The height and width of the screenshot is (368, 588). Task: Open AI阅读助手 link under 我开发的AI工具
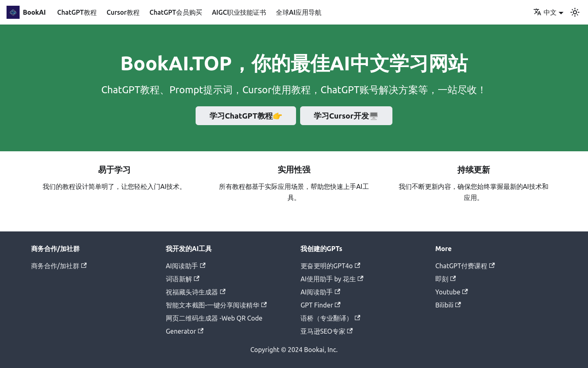tap(185, 266)
